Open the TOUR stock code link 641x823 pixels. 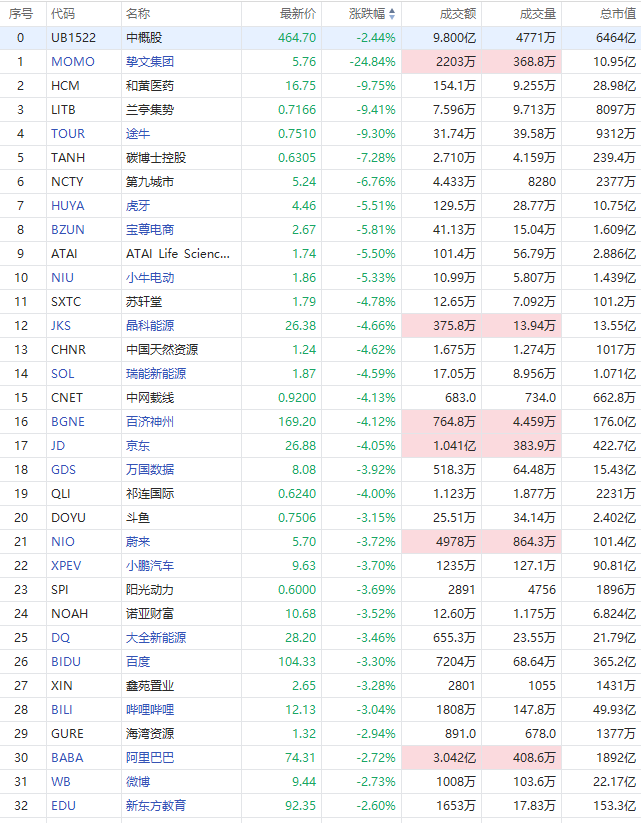(x=68, y=134)
